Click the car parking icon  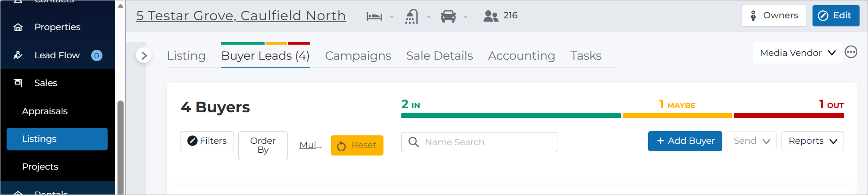448,16
